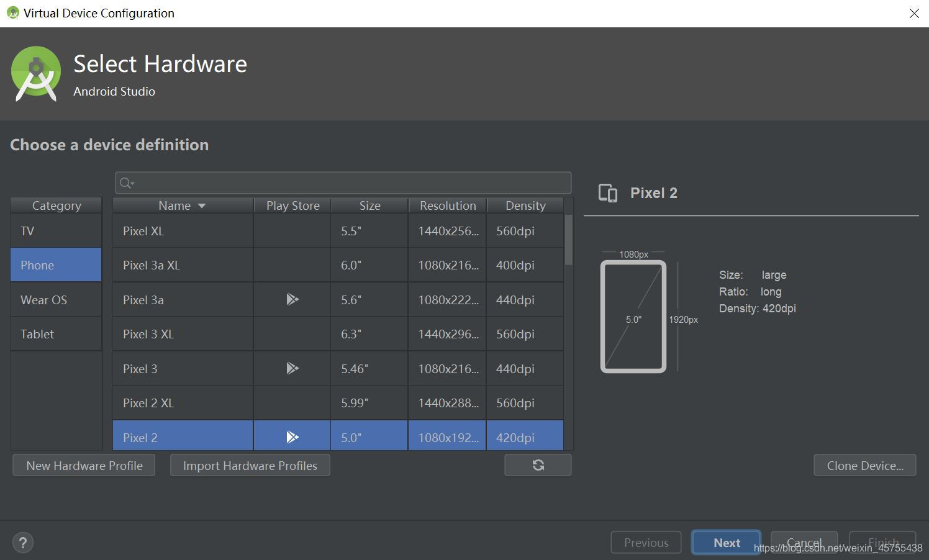Close the Virtual Device Configuration window

(914, 13)
